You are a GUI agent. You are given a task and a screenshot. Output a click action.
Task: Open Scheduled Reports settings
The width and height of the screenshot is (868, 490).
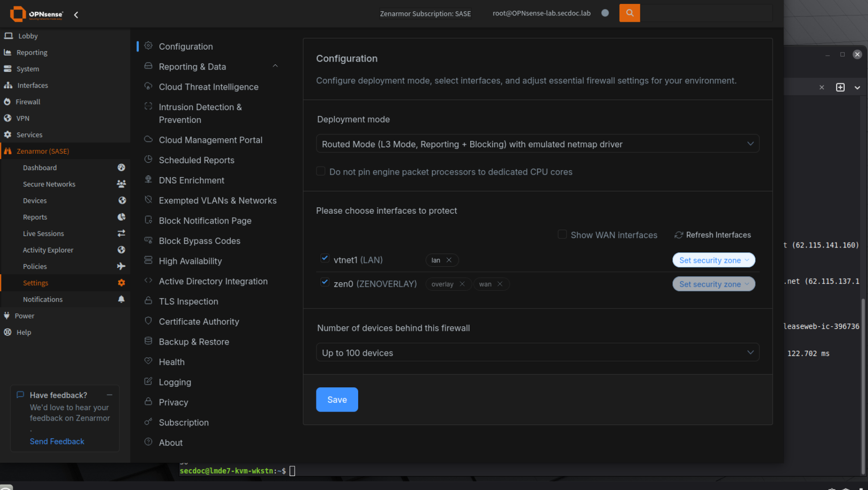196,160
